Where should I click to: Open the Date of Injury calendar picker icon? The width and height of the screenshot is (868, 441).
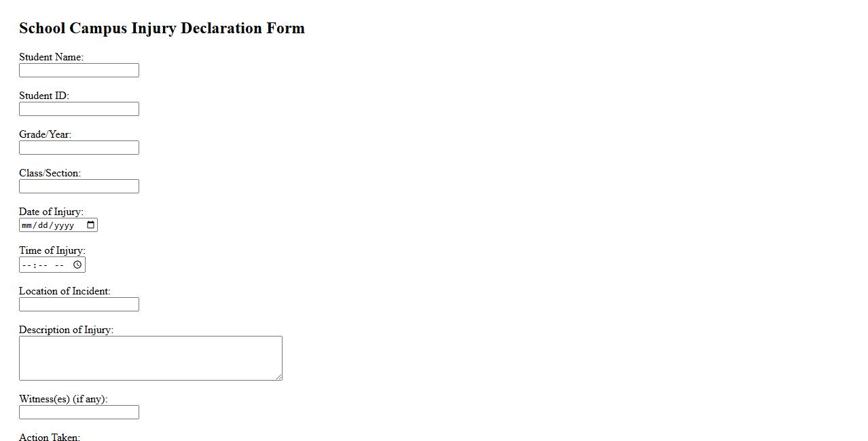[x=91, y=225]
